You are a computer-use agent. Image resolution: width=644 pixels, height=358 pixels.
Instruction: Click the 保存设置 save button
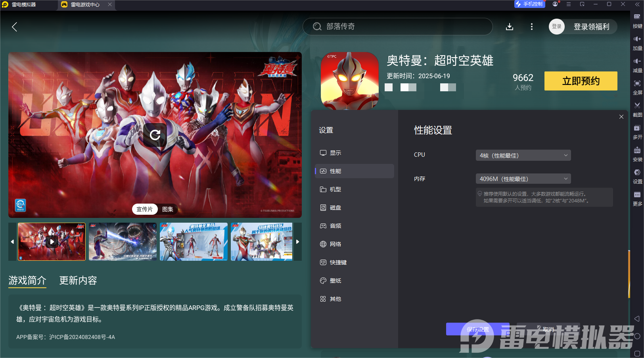tap(477, 329)
